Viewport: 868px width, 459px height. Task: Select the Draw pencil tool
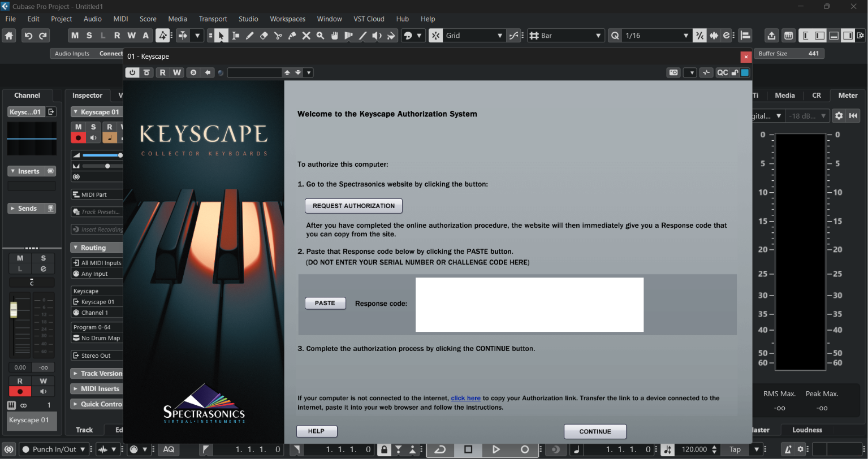[x=249, y=36]
